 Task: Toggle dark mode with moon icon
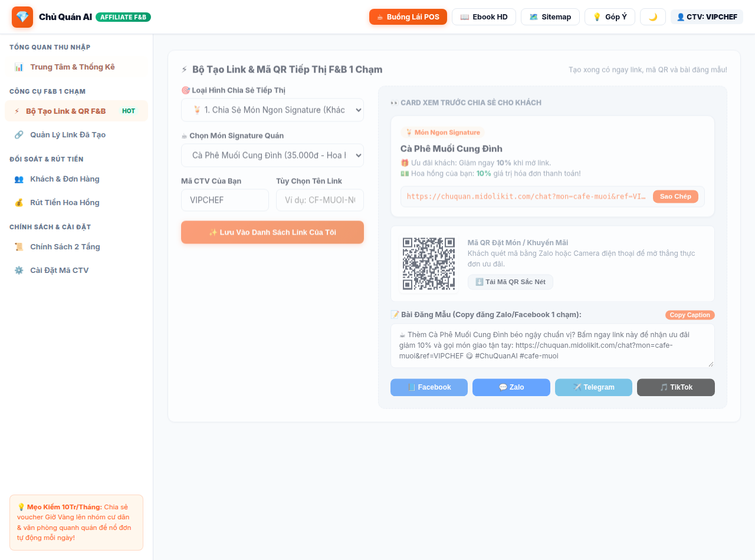pos(653,17)
